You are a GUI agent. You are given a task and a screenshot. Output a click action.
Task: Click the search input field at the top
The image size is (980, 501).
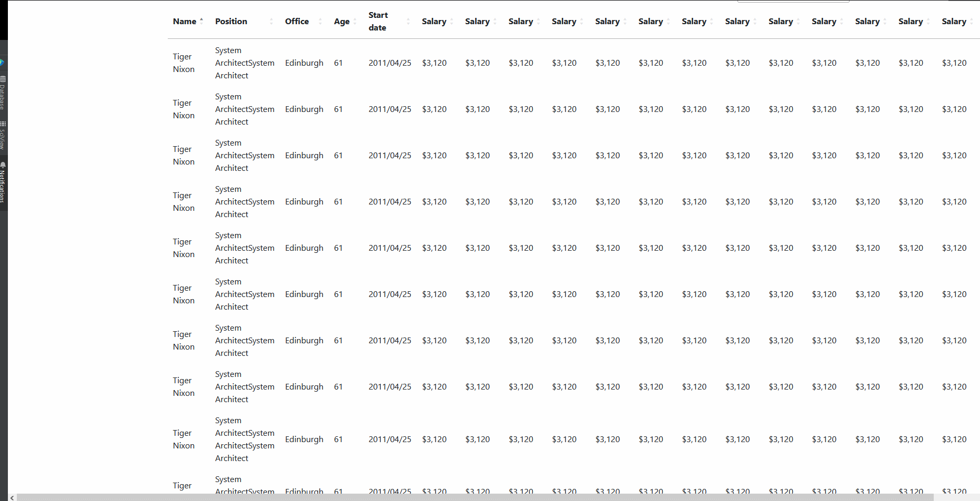pyautogui.click(x=794, y=2)
